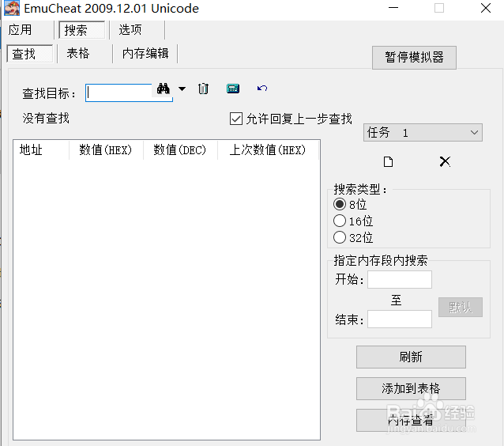Click the 数值(DEC) column header
The height and width of the screenshot is (446, 504).
(x=180, y=150)
